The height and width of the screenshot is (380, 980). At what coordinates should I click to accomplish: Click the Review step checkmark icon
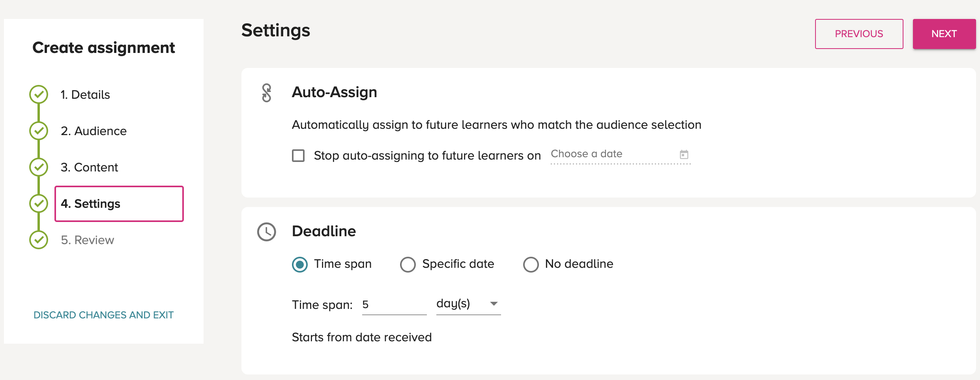(x=39, y=240)
